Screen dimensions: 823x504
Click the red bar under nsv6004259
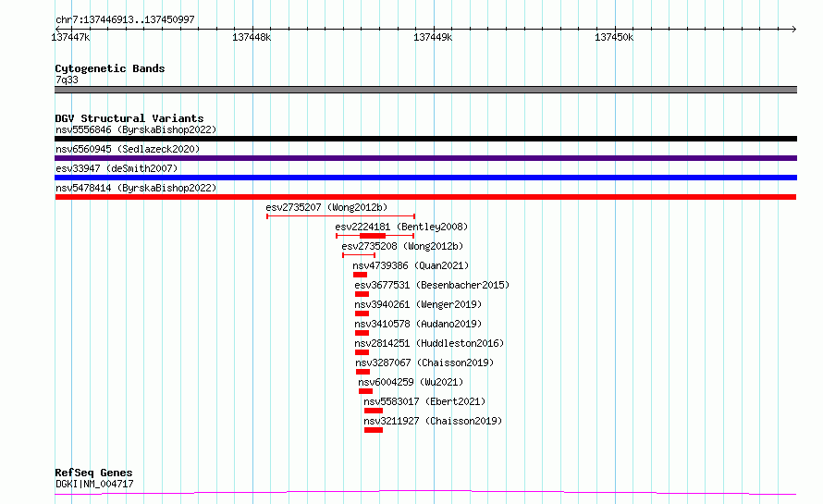366,391
